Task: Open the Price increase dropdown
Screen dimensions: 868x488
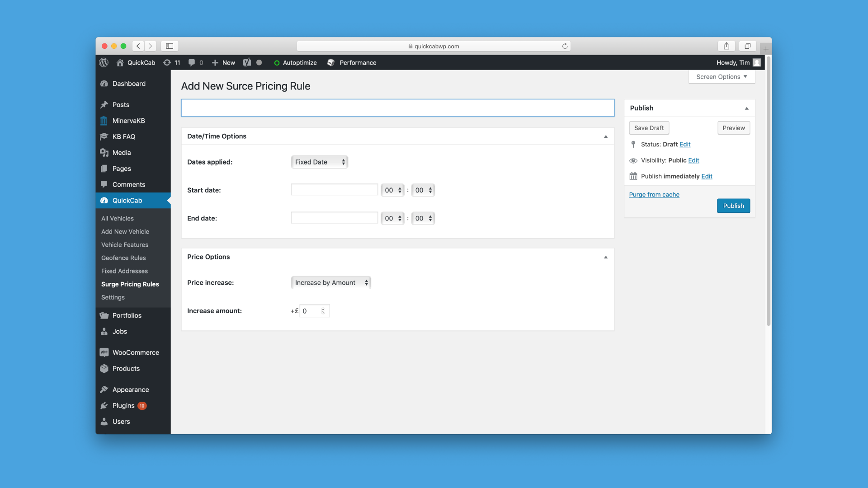Action: (330, 283)
